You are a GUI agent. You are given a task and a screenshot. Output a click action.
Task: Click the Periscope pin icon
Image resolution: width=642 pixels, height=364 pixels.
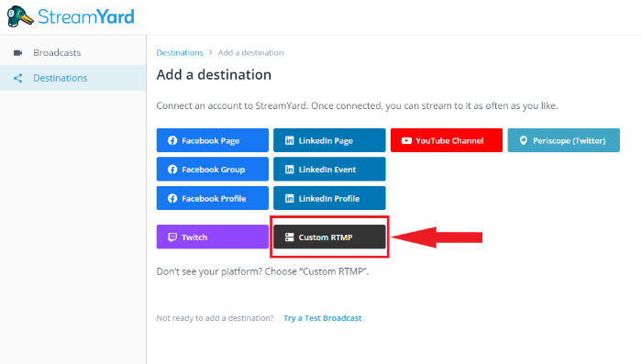click(x=524, y=140)
